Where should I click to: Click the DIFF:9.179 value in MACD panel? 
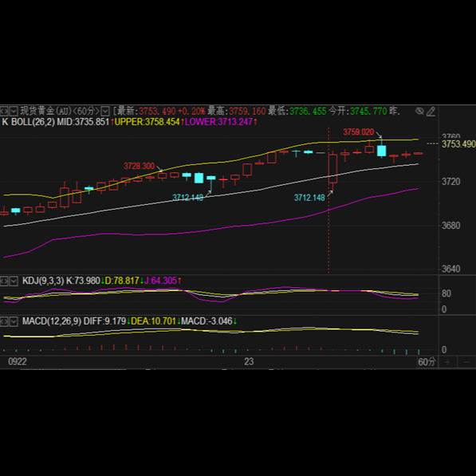[x=104, y=321]
